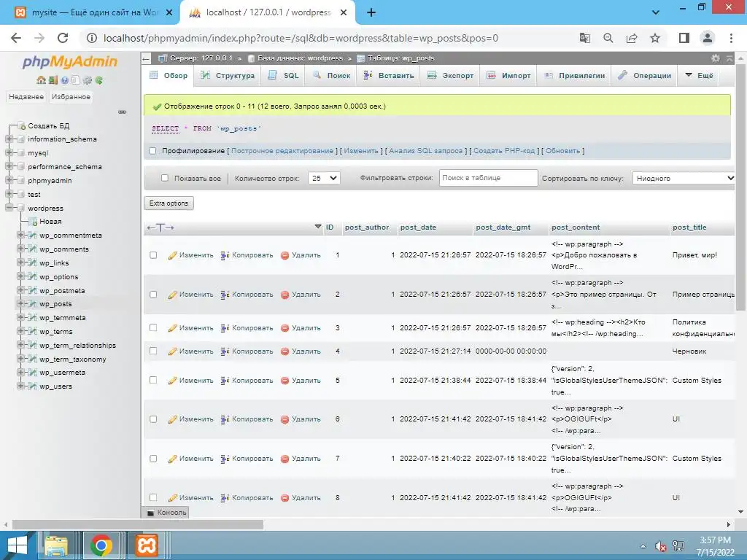747x560 pixels.
Task: Open phpMyAdmin documentation blue icon
Action: point(64,80)
